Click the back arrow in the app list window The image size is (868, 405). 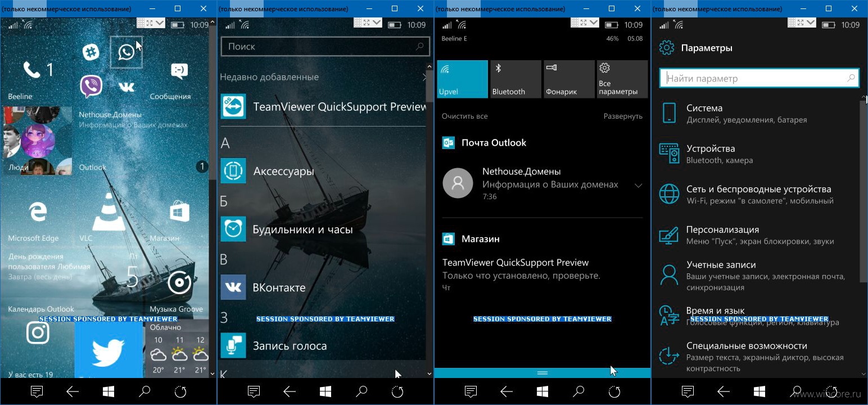[290, 391]
